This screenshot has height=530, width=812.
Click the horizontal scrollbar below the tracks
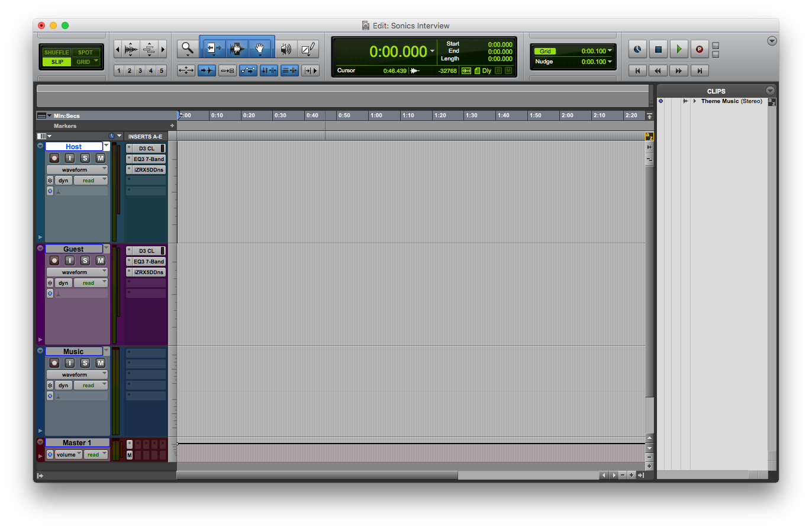pos(317,476)
